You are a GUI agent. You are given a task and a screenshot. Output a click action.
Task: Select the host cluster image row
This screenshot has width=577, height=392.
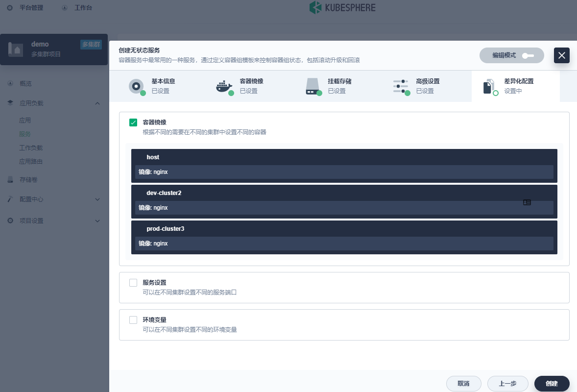344,172
